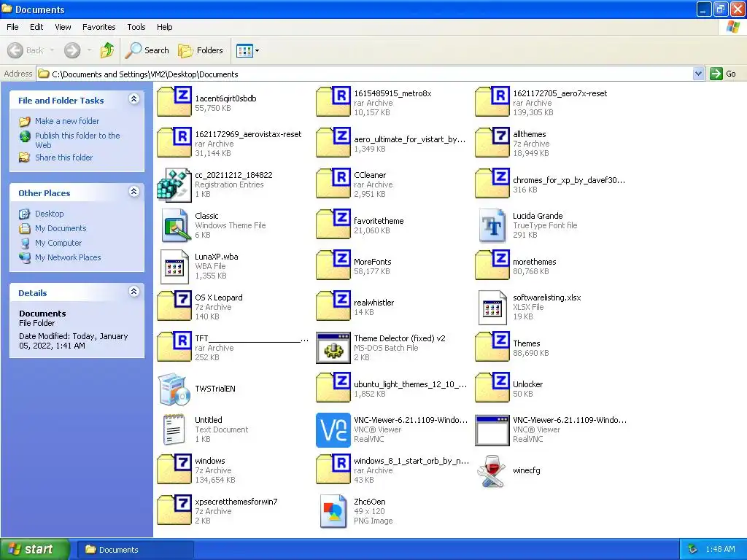Select the Theme Detector (fixed) v2 batch icon
This screenshot has height=560, width=747.
[333, 348]
